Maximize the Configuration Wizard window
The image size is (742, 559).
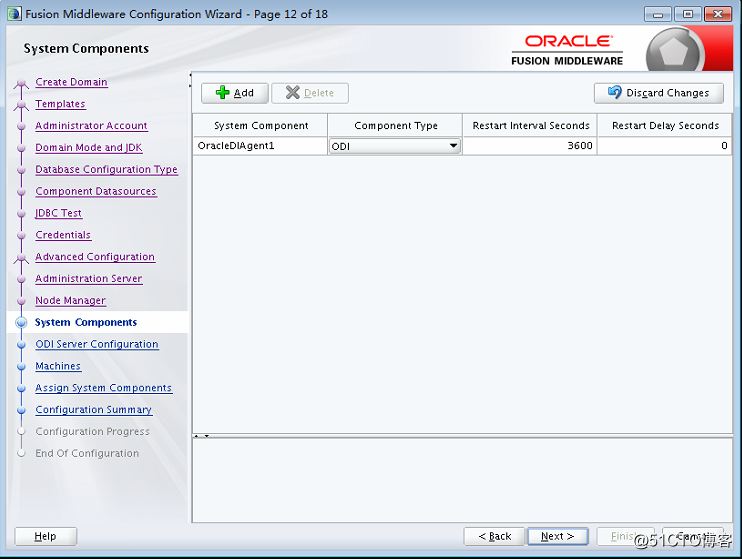(x=688, y=14)
